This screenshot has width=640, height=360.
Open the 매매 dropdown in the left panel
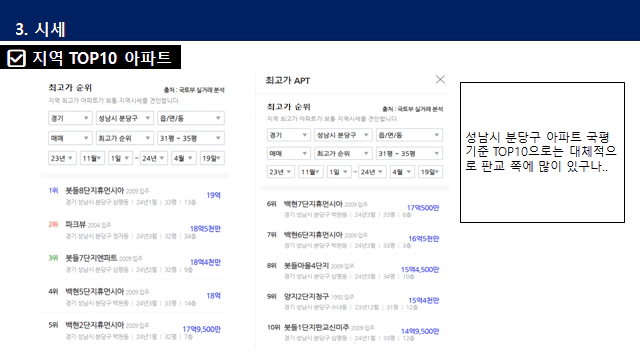[70, 138]
